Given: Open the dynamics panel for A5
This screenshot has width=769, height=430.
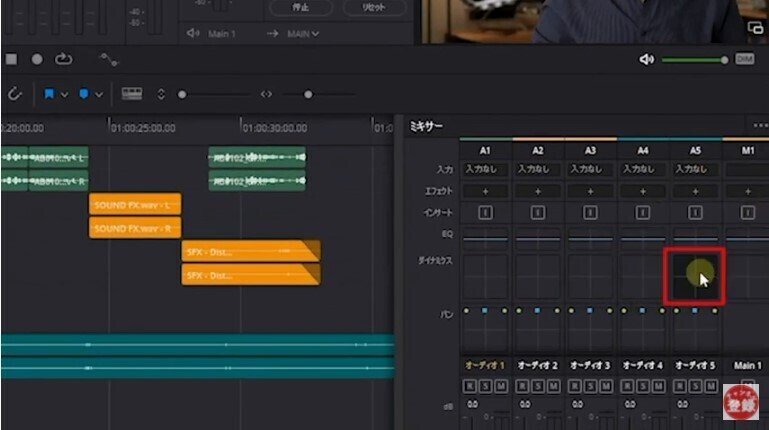Looking at the screenshot, I should click(x=695, y=276).
